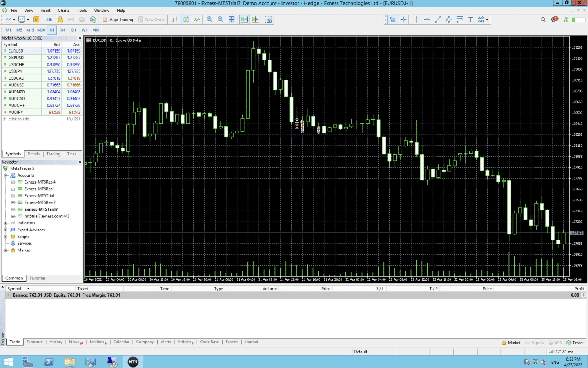Select the trendline drawing tool
This screenshot has height=368, width=588.
(438, 20)
